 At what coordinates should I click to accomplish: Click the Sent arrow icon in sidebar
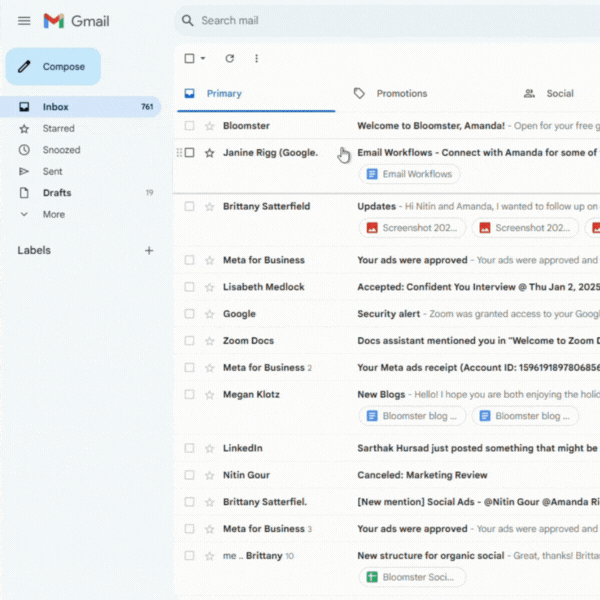tap(24, 171)
